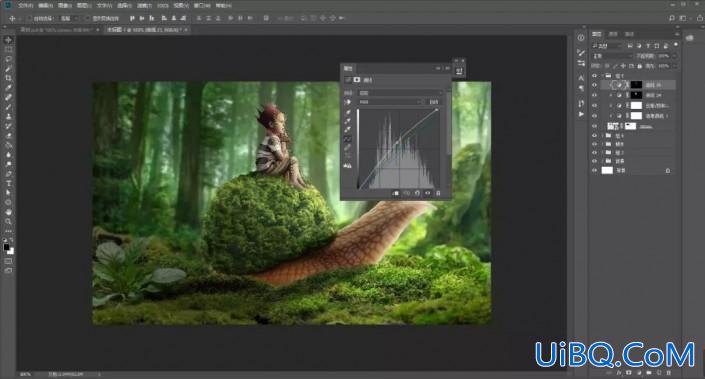Open the File menu
The height and width of the screenshot is (379, 705).
(26, 6)
